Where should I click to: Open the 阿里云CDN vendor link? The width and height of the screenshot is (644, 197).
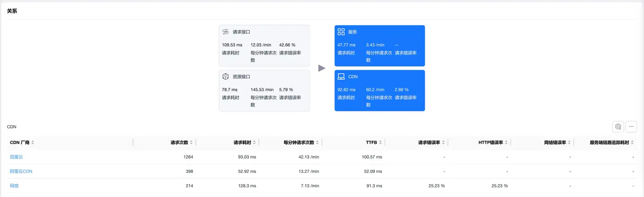21,171
